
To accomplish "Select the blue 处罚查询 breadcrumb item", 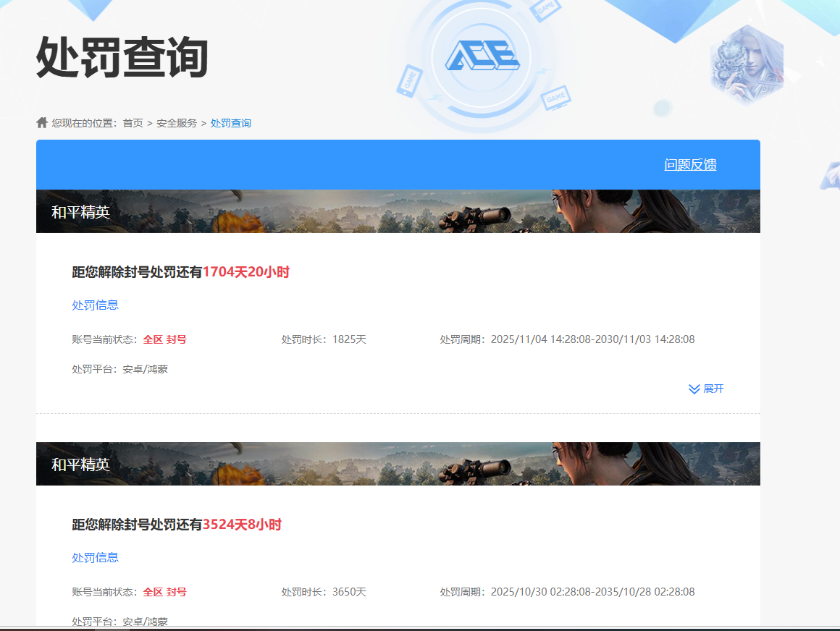I will tap(231, 123).
